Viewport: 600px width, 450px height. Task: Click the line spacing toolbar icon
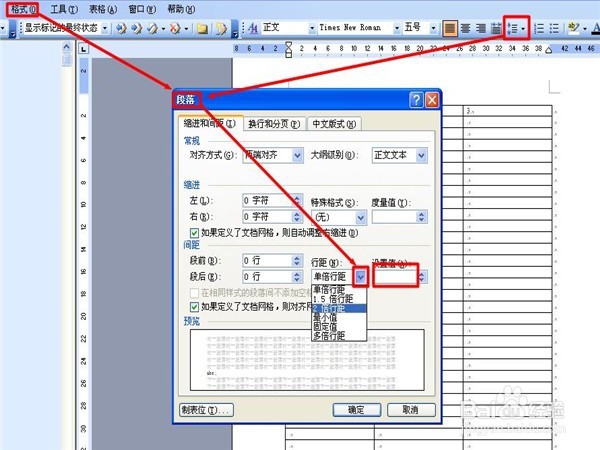coord(512,28)
